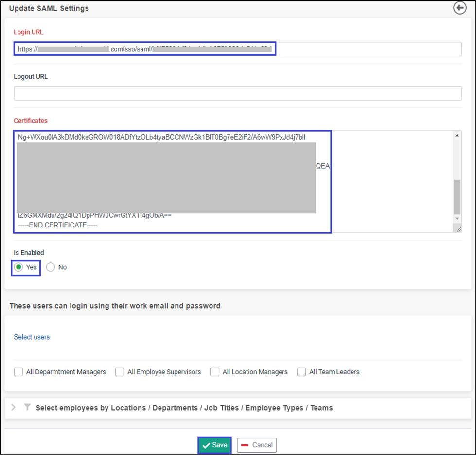This screenshot has height=455, width=476.
Task: Toggle the All Team Leaders checkbox
Action: pos(301,372)
